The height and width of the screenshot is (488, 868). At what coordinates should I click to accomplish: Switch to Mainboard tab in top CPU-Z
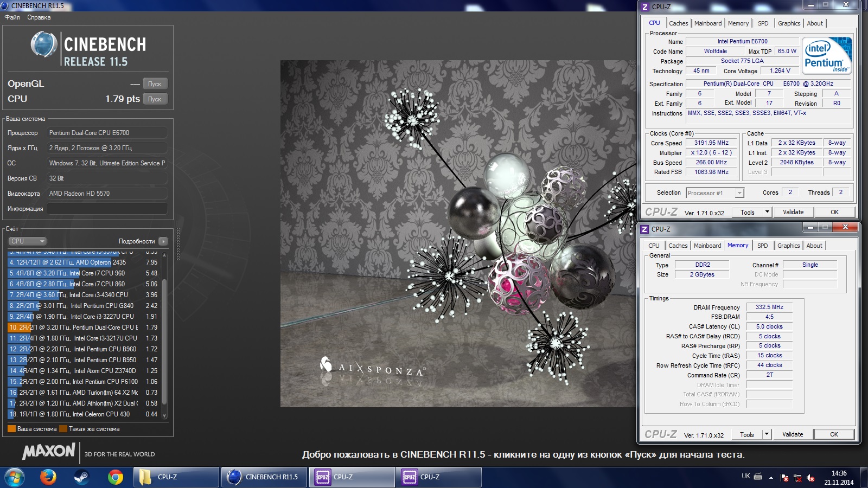pos(708,23)
